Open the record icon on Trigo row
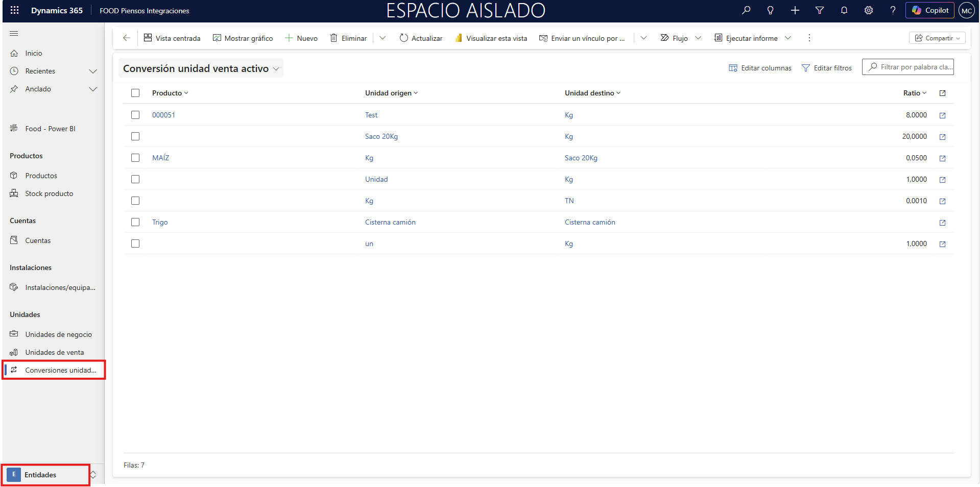This screenshot has height=487, width=980. tap(942, 223)
